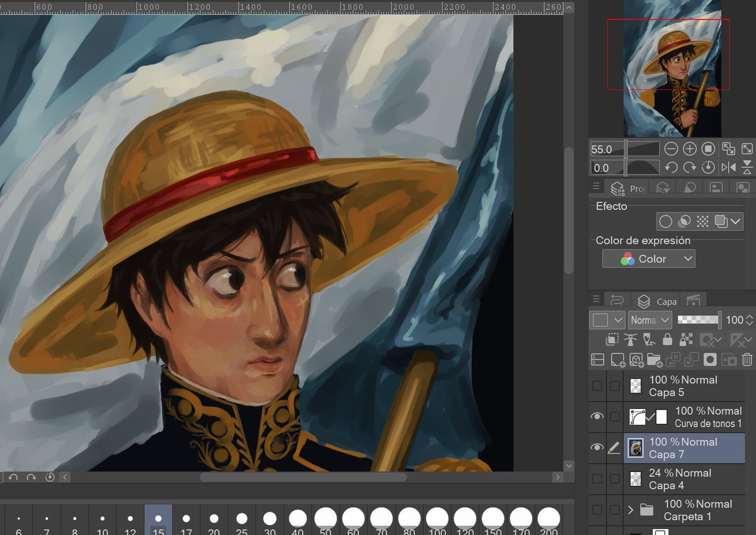Viewport: 756px width, 535px height.
Task: Toggle set as draft layer
Action: 649,340
